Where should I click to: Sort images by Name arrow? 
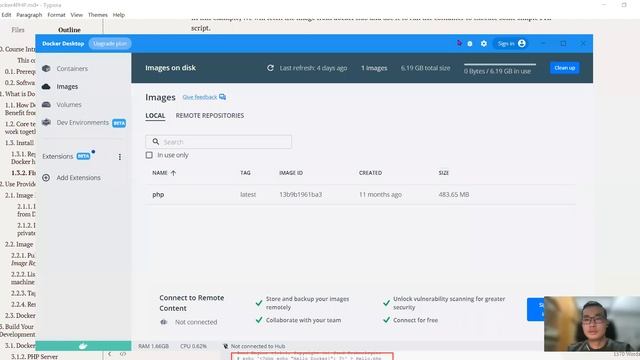tap(173, 173)
